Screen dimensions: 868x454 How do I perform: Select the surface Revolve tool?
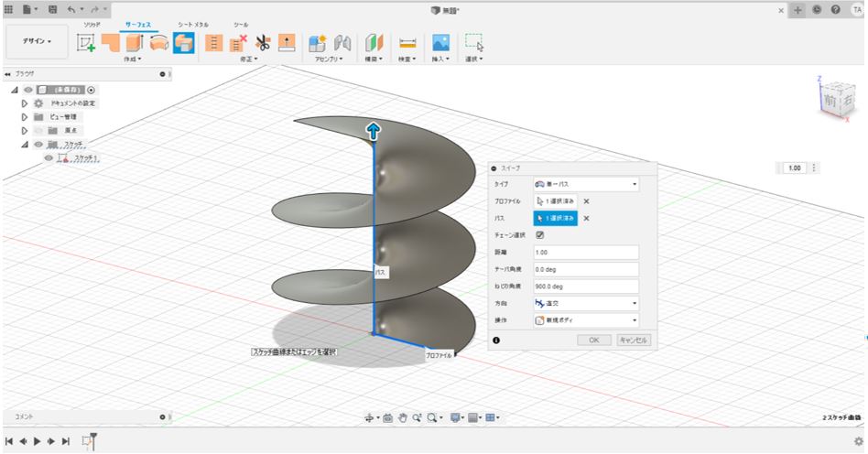(x=159, y=43)
